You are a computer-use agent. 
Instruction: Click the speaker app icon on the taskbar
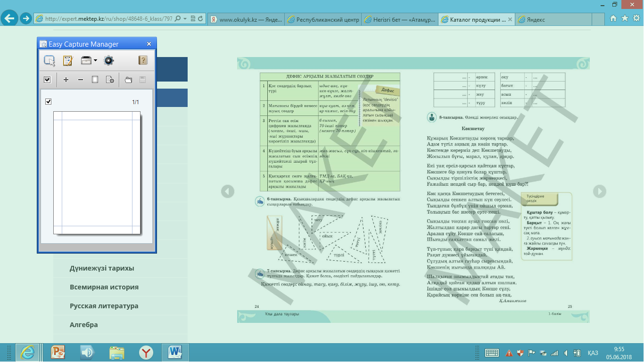87,353
